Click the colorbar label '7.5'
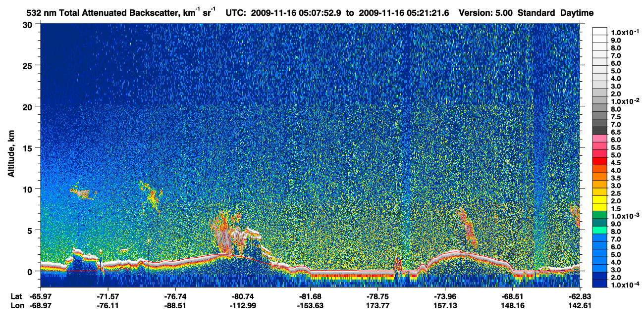 pos(616,116)
